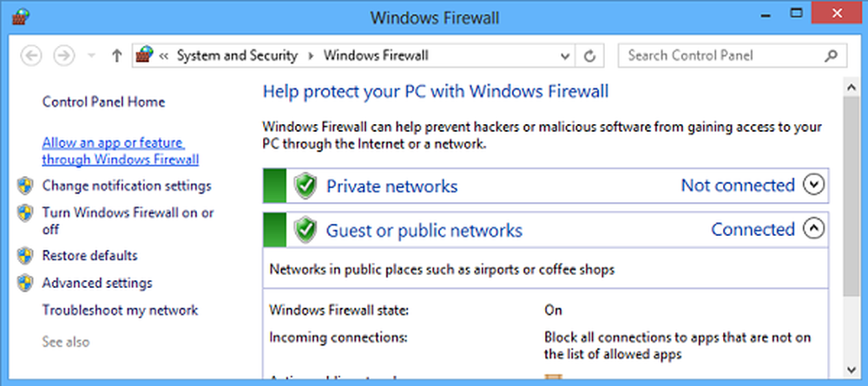Select Windows Firewall breadcrumb item
The width and height of the screenshot is (868, 386).
point(376,56)
